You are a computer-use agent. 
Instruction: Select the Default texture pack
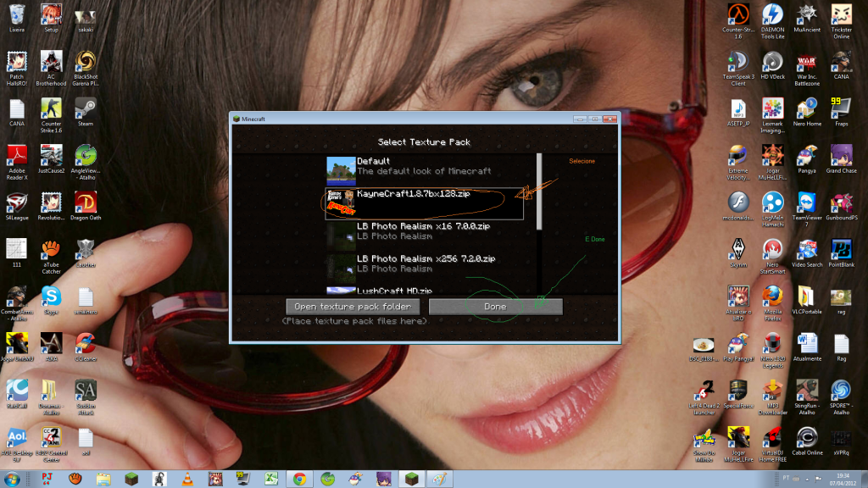coord(424,166)
